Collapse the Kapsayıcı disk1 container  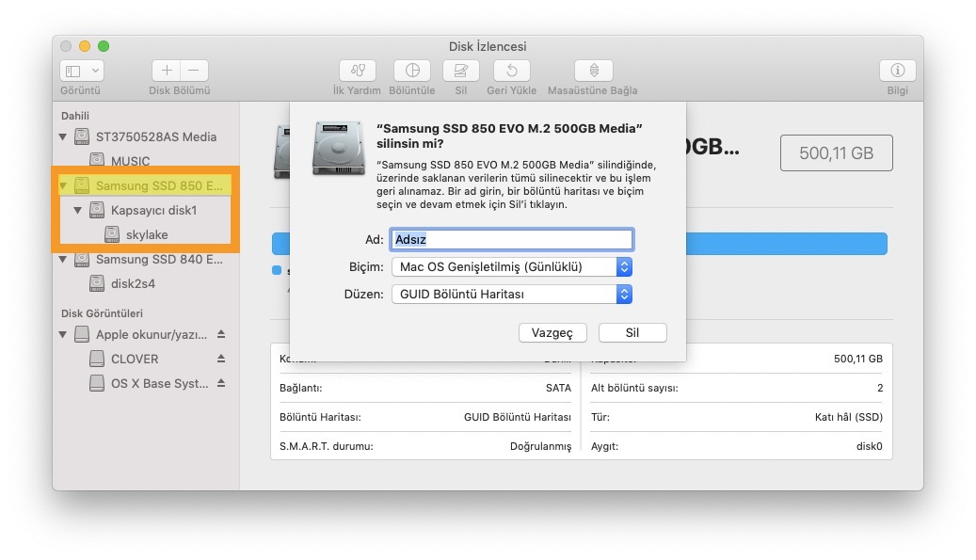click(x=78, y=210)
